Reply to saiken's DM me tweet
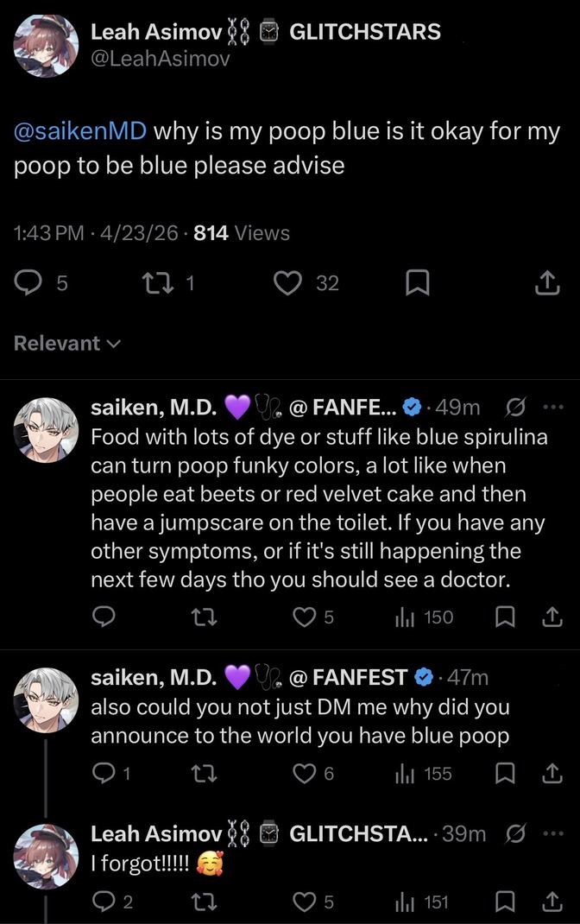The height and width of the screenshot is (924, 580). (x=104, y=774)
